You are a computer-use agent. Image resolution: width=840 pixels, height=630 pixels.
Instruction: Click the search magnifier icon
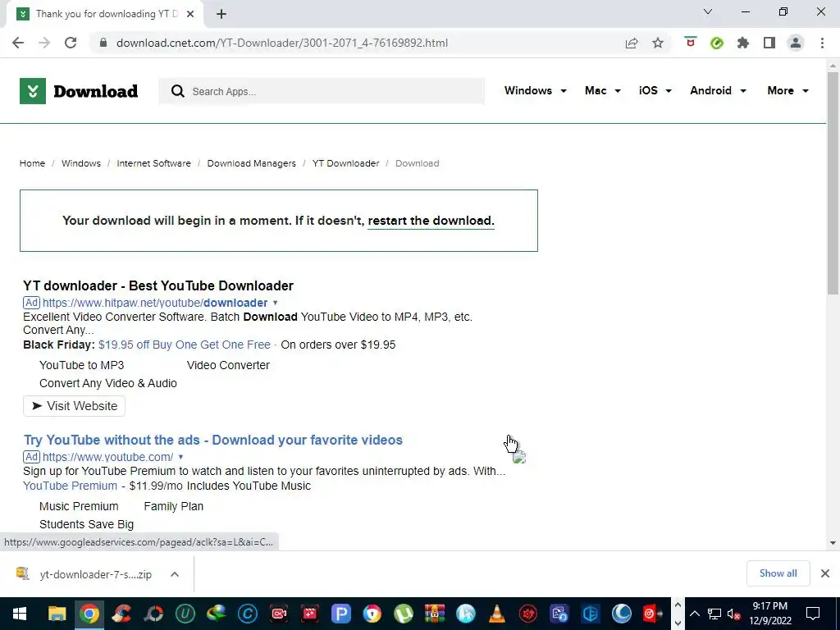tap(178, 92)
